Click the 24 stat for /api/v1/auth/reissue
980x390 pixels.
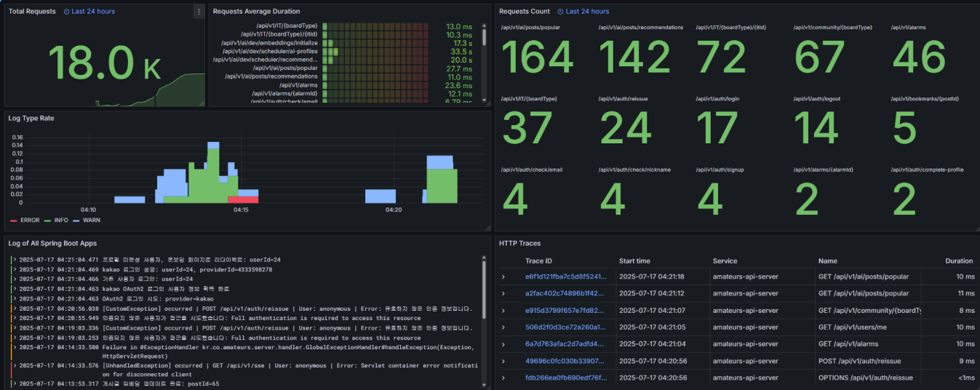(x=626, y=128)
